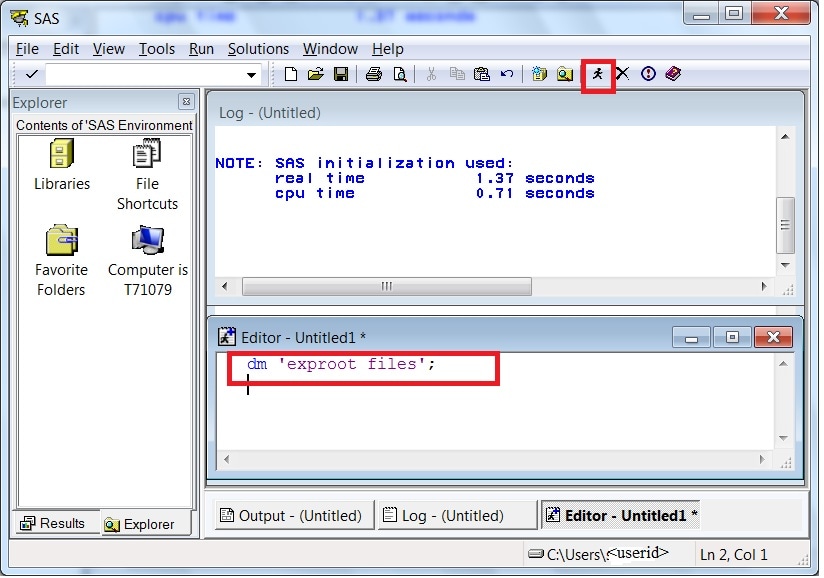Click the Log window's horizontal scrollbar

[x=387, y=287]
